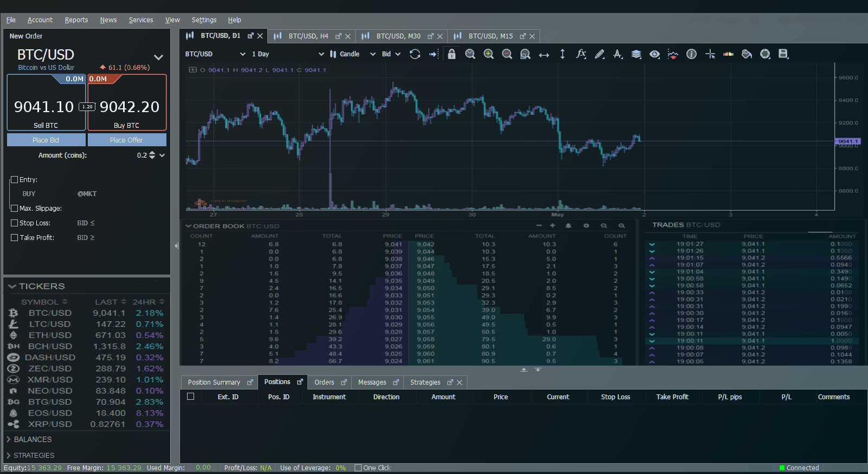Tick the One Click checkbox
Viewport: 868px width, 474px height.
pyautogui.click(x=358, y=468)
